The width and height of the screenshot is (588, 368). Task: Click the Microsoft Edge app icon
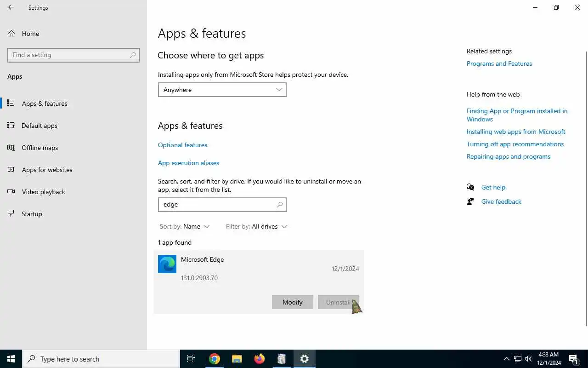click(167, 264)
